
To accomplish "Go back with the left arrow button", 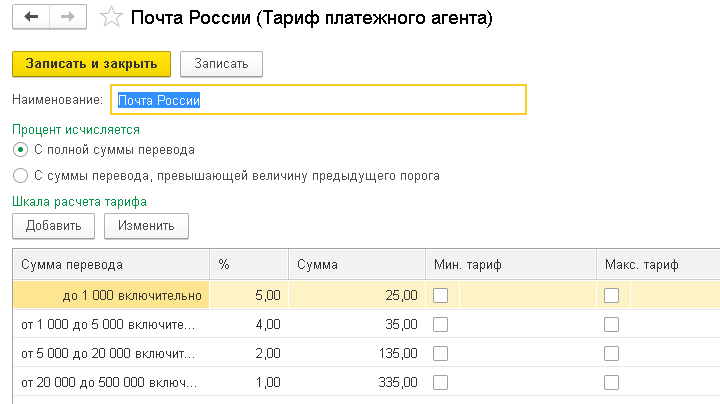I will (x=31, y=17).
